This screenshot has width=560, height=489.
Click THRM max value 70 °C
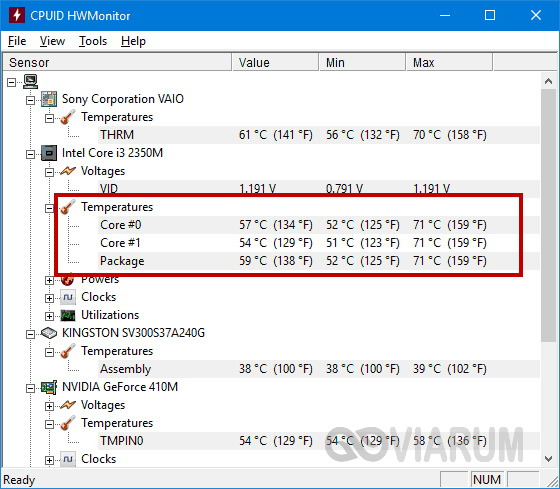[450, 135]
